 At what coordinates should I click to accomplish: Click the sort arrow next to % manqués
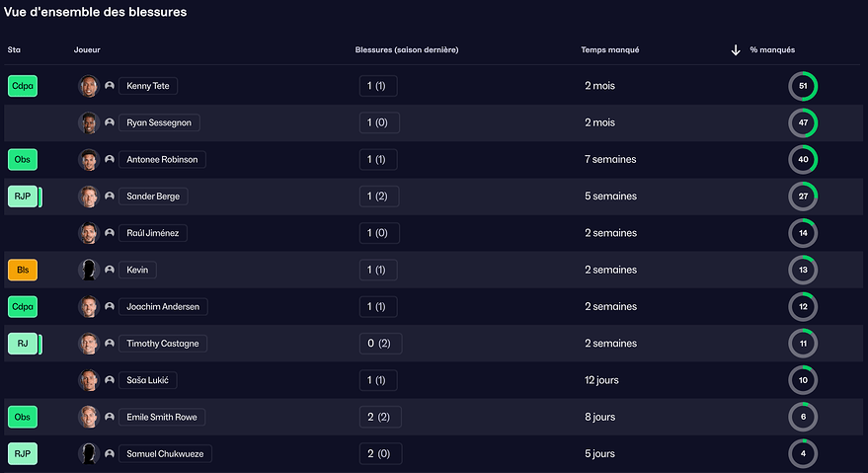coord(736,50)
